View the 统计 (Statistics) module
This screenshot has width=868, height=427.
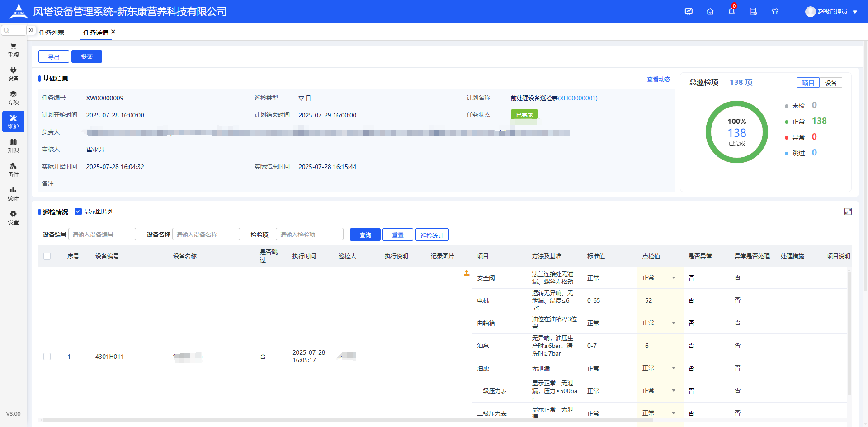pos(13,193)
